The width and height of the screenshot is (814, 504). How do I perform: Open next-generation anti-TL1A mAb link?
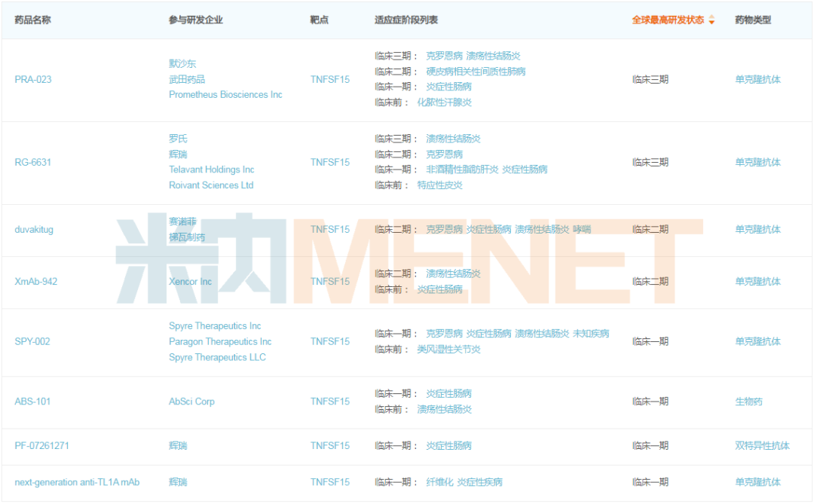[x=77, y=482]
